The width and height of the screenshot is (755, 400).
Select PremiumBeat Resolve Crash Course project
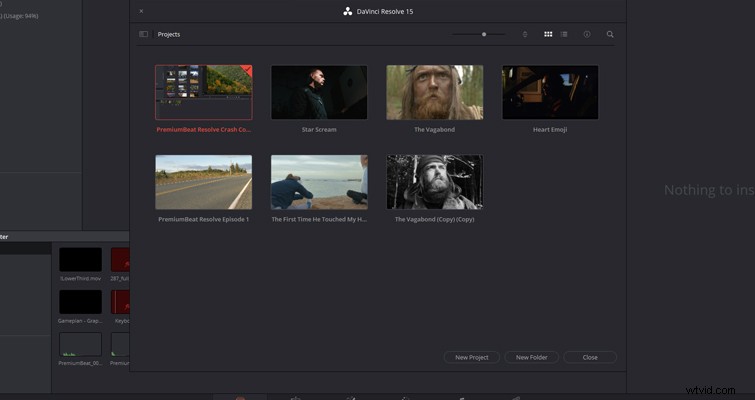pyautogui.click(x=204, y=92)
